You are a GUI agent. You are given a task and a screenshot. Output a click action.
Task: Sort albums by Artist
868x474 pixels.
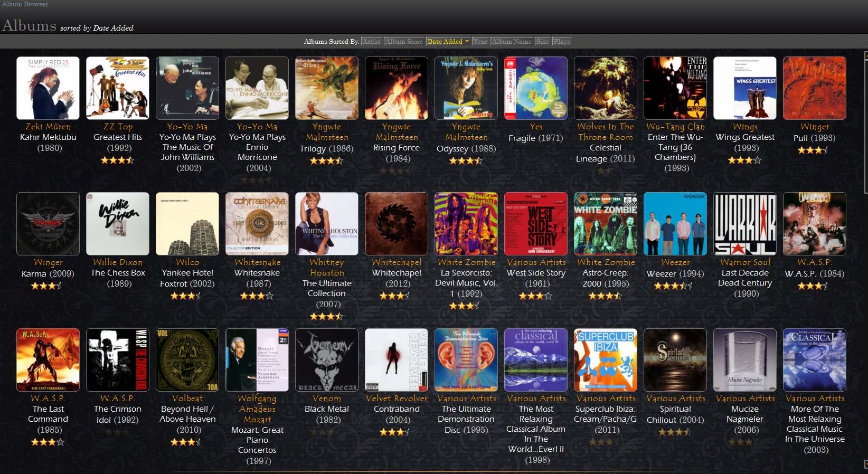coord(371,42)
